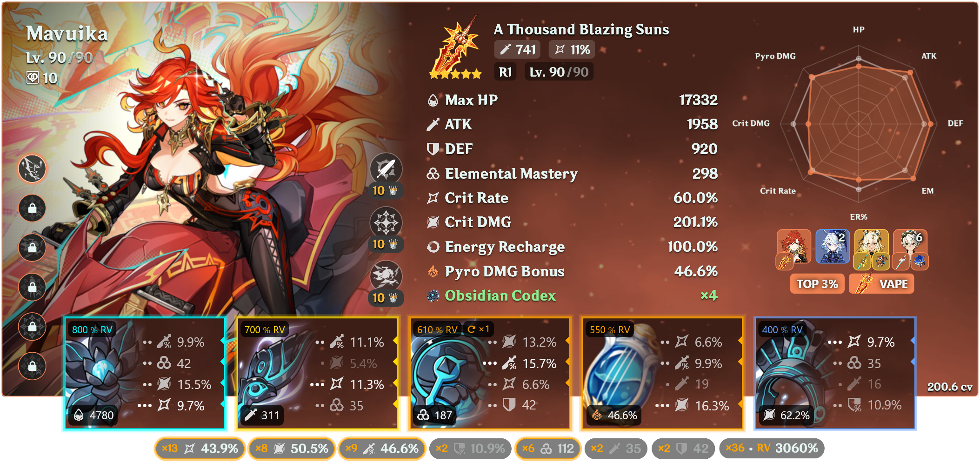Select the elemental burst talent icon

pyautogui.click(x=386, y=276)
